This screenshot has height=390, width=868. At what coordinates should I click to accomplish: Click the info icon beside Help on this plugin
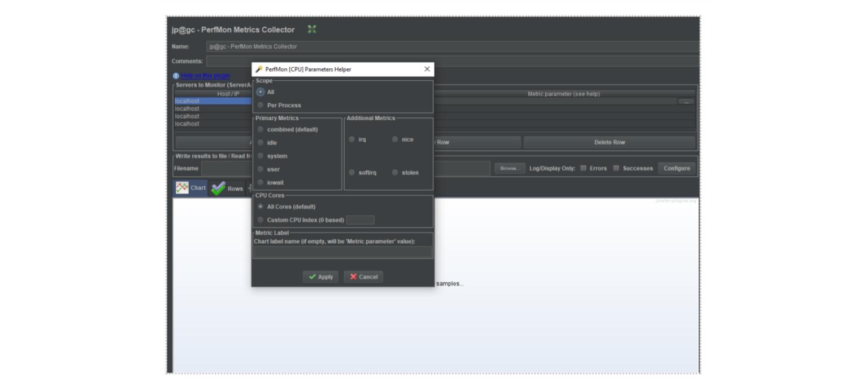click(x=176, y=75)
